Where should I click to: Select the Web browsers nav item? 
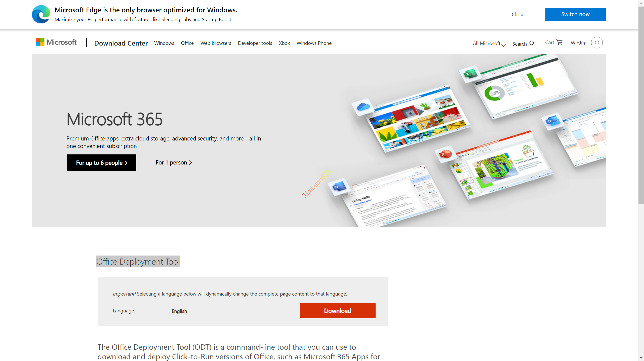(x=216, y=43)
